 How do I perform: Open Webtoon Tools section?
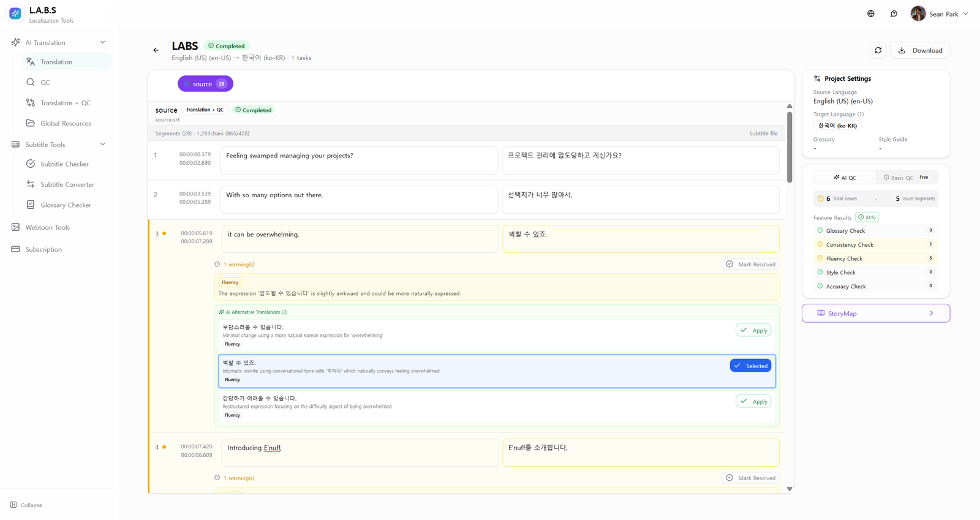(47, 227)
